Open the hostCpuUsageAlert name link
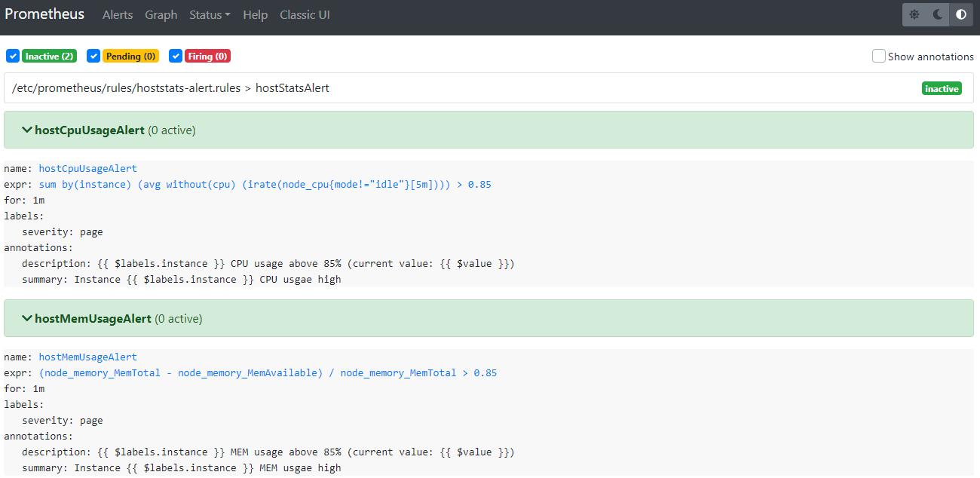The width and height of the screenshot is (980, 478). point(87,168)
